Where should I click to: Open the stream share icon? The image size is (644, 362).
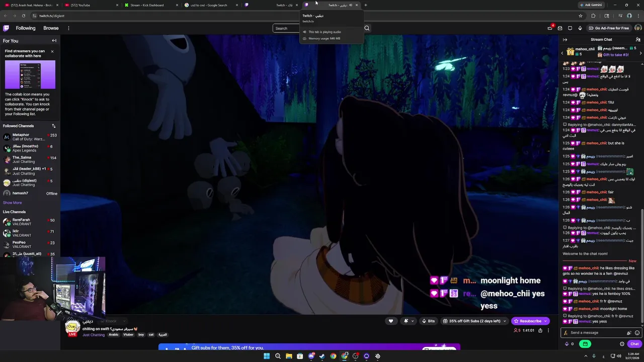point(540,330)
